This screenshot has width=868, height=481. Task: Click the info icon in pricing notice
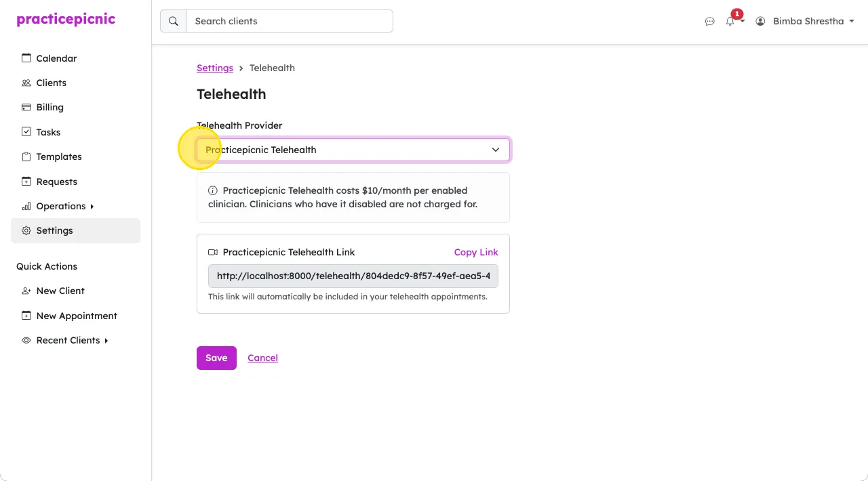[213, 190]
